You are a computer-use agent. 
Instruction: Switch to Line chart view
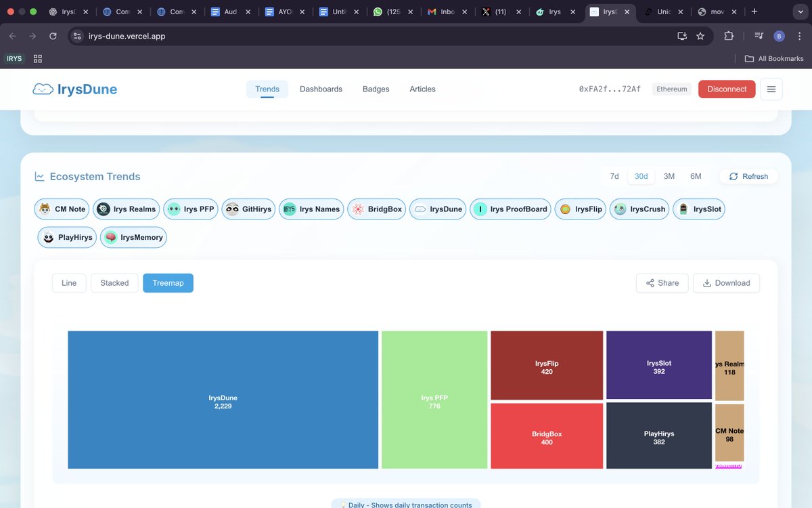(x=69, y=283)
